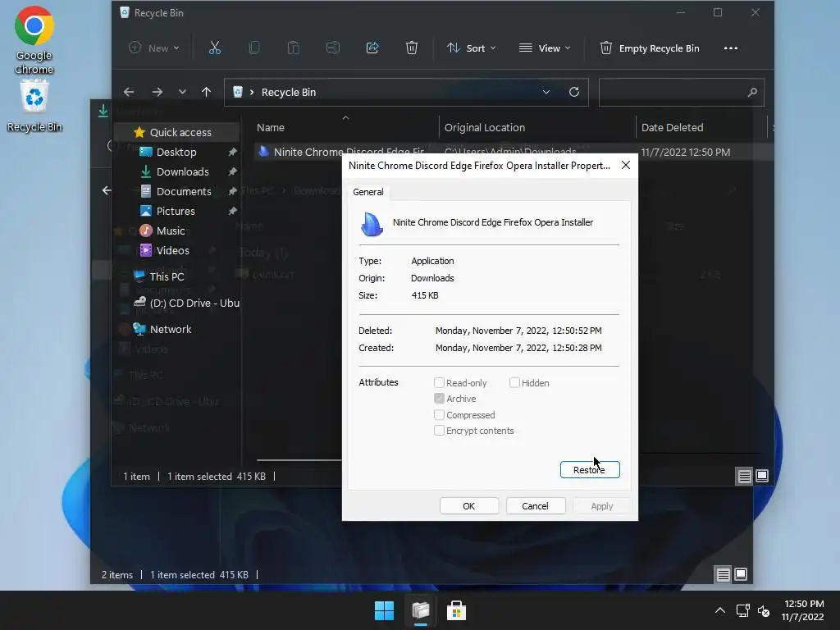Viewport: 840px width, 630px height.
Task: Click the Rename icon in toolbar
Action: tap(333, 48)
